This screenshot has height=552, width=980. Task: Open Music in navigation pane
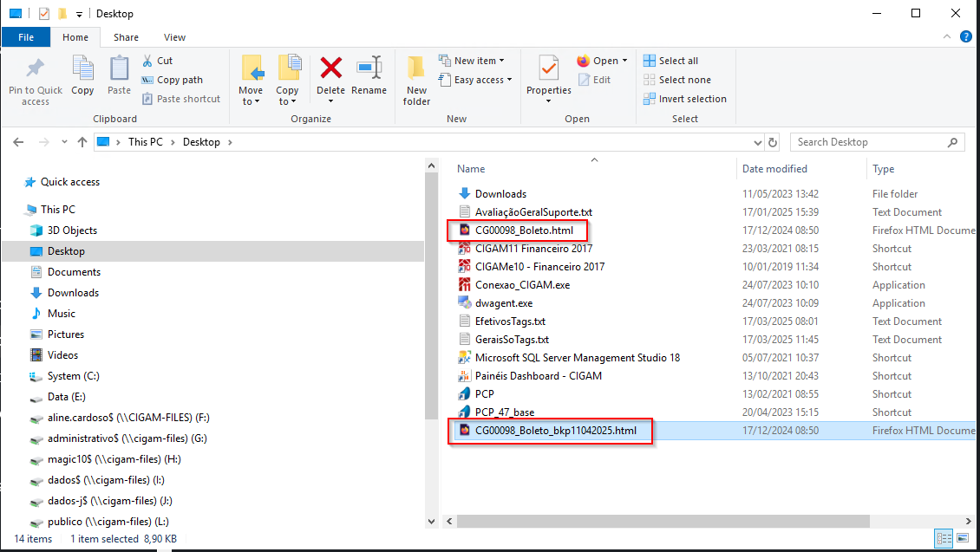pyautogui.click(x=62, y=314)
